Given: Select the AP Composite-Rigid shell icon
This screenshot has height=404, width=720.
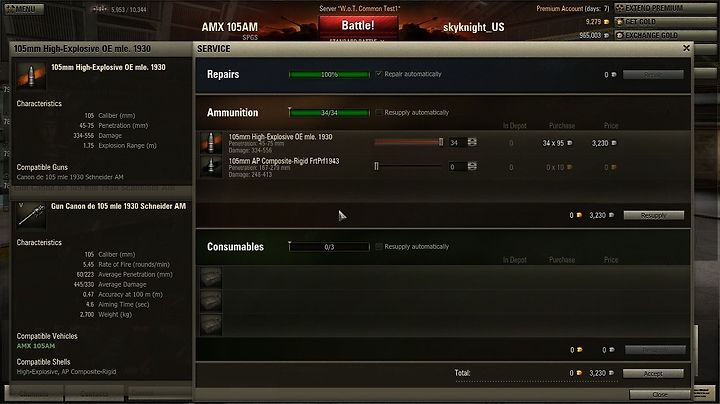Looking at the screenshot, I should coord(211,167).
